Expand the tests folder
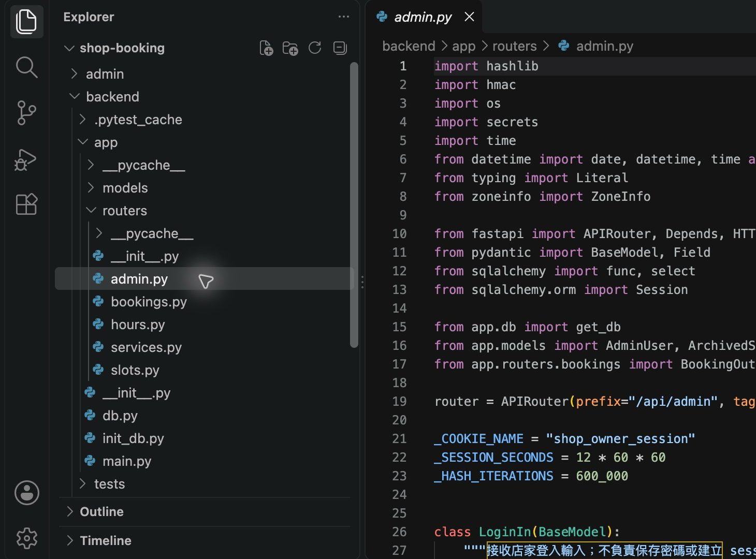The height and width of the screenshot is (559, 756). click(x=82, y=484)
